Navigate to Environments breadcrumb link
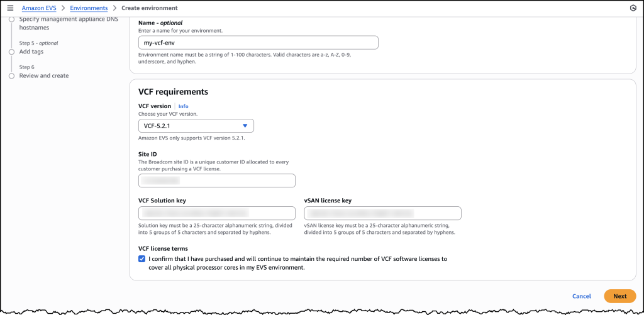This screenshot has width=644, height=315. pyautogui.click(x=89, y=8)
